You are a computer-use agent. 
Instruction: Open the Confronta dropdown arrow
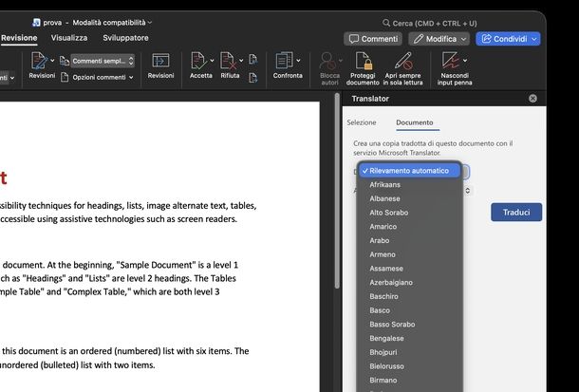click(298, 60)
